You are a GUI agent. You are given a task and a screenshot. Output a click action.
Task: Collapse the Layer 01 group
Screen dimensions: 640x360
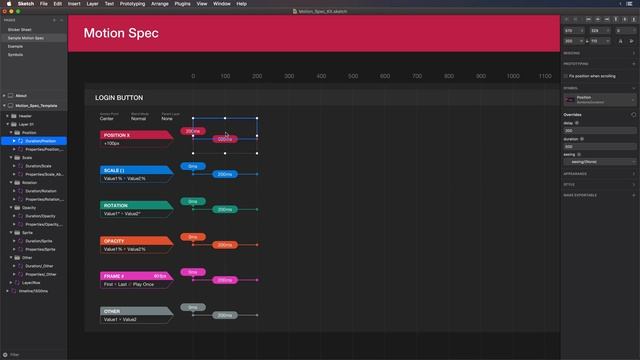point(7,124)
